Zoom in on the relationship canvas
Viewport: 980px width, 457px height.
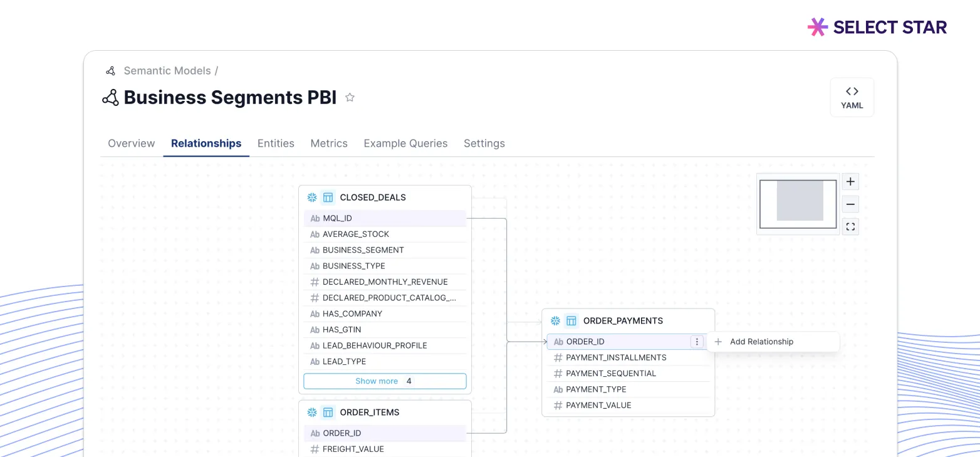pyautogui.click(x=850, y=182)
